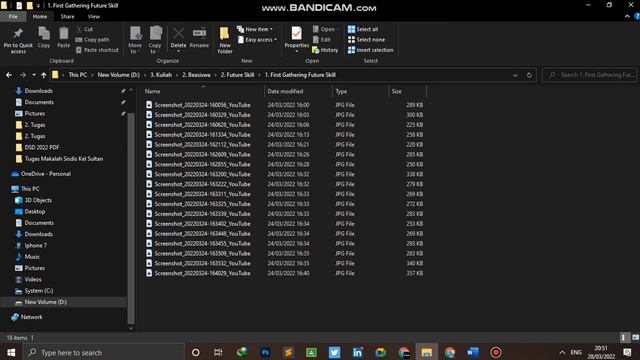Open recent locations dropdown arrow
This screenshot has height=360, width=640.
click(x=34, y=75)
